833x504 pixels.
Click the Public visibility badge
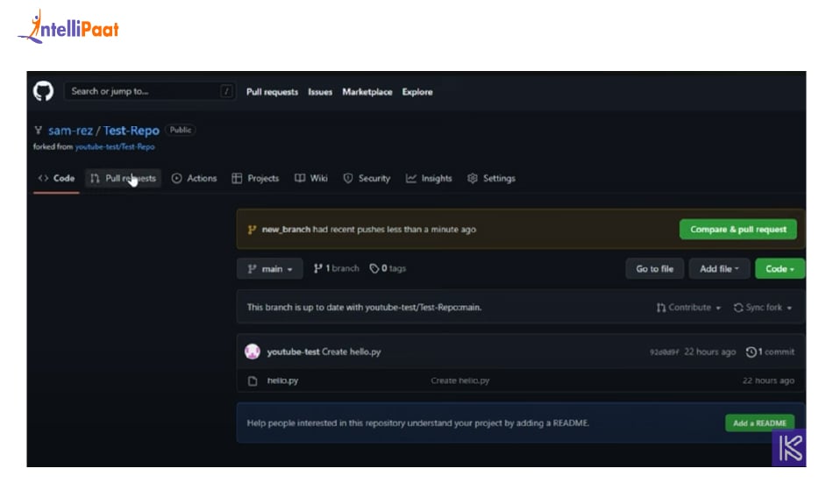(x=181, y=130)
